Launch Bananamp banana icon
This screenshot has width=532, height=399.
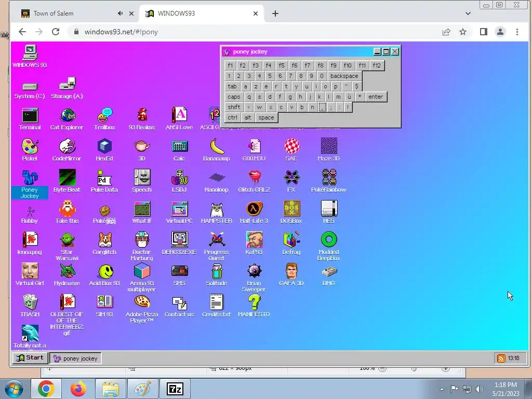pyautogui.click(x=217, y=150)
